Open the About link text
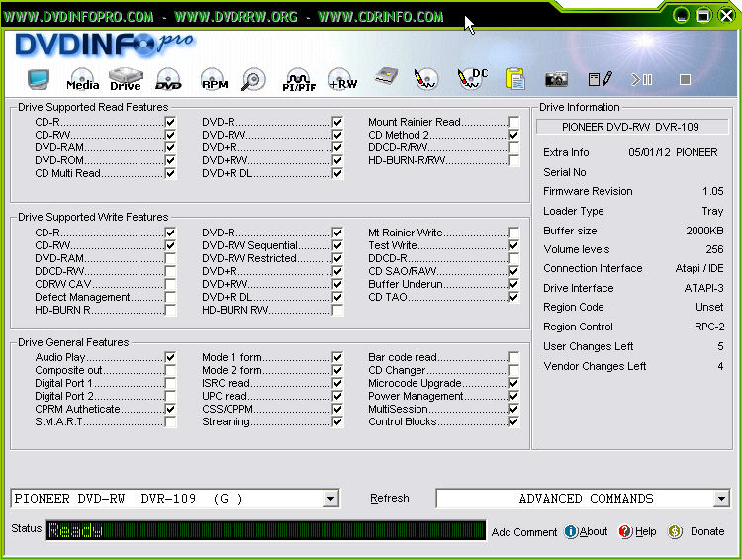 pos(594,531)
